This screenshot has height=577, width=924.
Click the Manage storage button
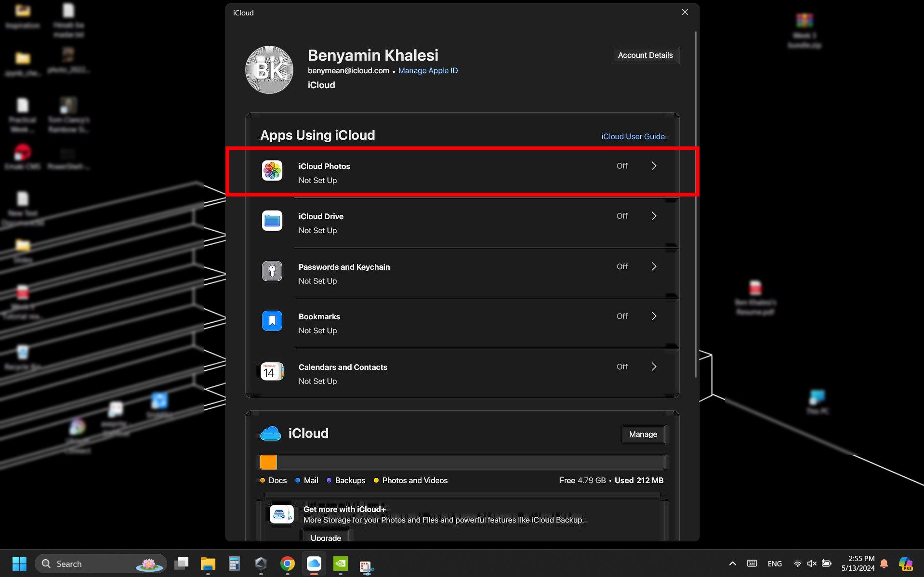643,434
